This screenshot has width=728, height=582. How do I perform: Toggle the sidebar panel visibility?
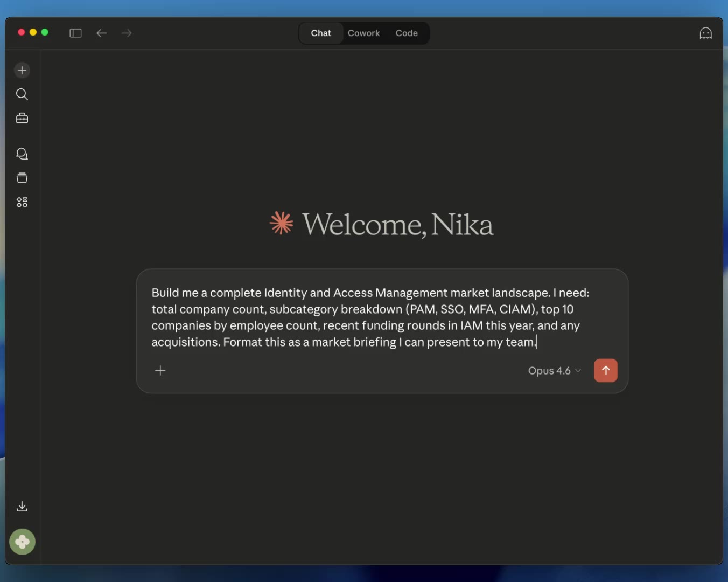[x=75, y=33]
